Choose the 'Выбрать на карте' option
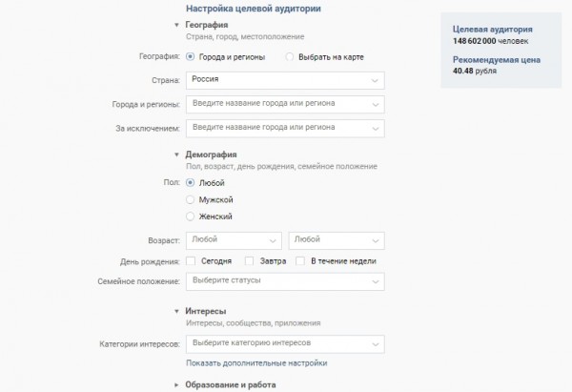Screen dimensions: 572x392 pos(291,57)
